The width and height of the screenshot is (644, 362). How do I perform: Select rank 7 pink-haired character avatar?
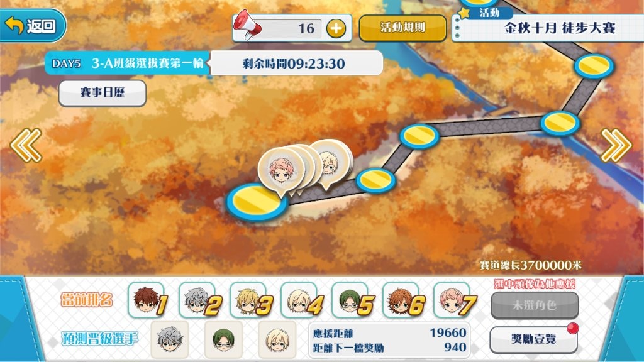453,300
